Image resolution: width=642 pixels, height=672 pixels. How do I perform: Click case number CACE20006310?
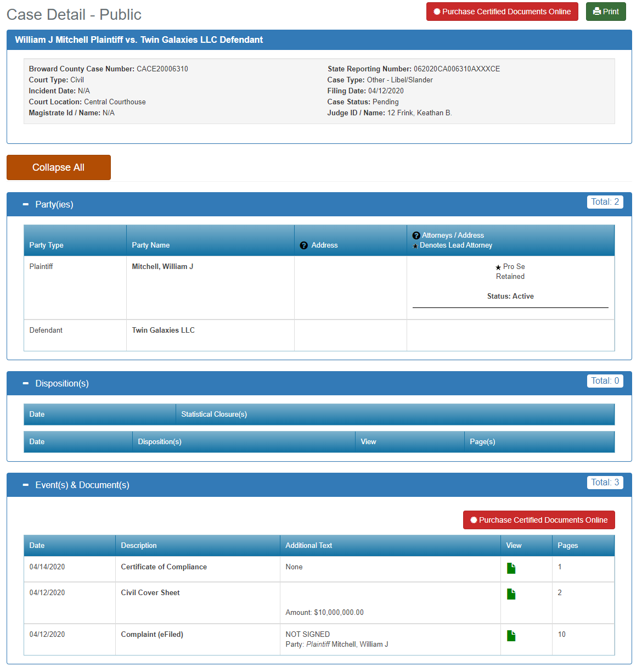[162, 69]
